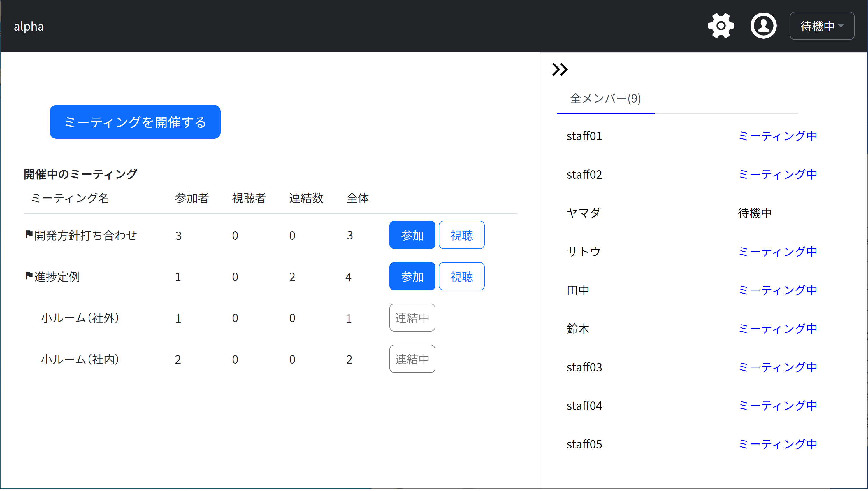Open サトウ's ミーティング中 link

pyautogui.click(x=777, y=252)
